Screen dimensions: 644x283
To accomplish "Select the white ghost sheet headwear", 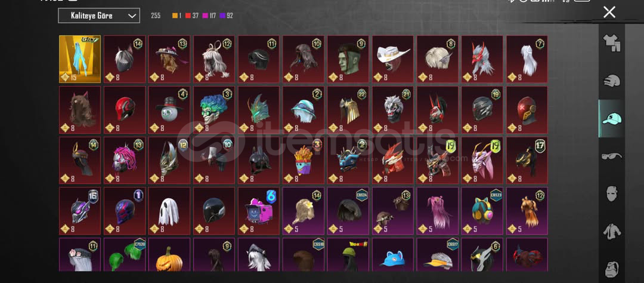I will pyautogui.click(x=169, y=211).
